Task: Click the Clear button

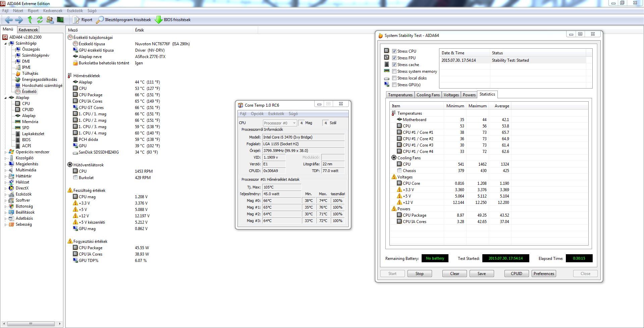Action: point(454,274)
